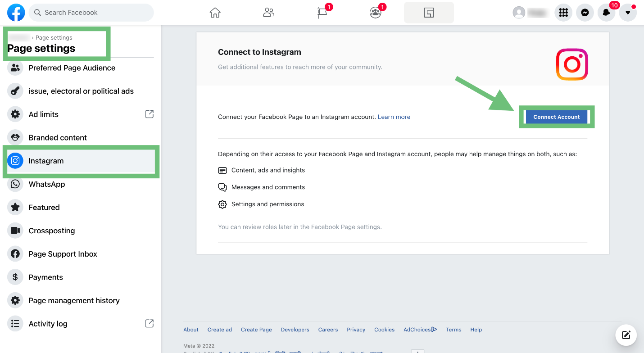Click the profile avatar in the top bar
The height and width of the screenshot is (353, 644).
coord(519,13)
